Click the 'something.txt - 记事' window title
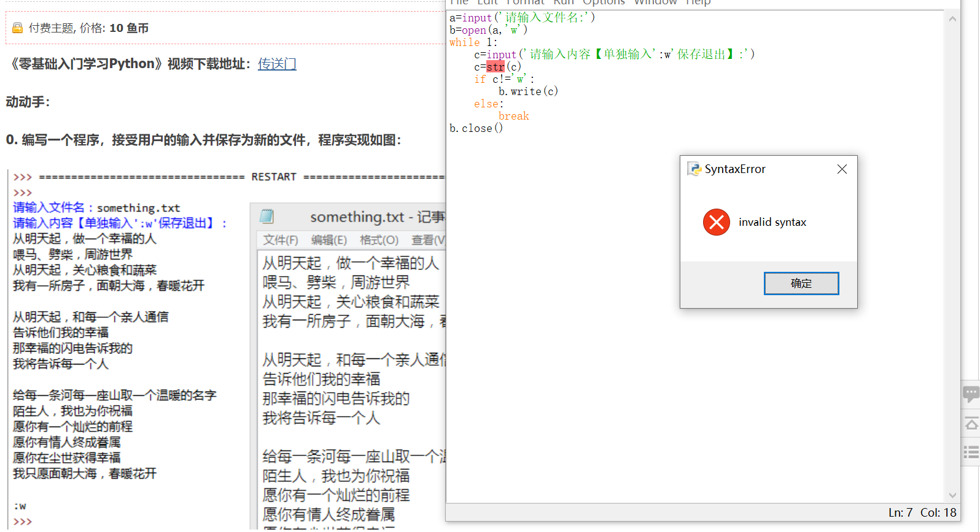The height and width of the screenshot is (532, 980). pos(377,217)
